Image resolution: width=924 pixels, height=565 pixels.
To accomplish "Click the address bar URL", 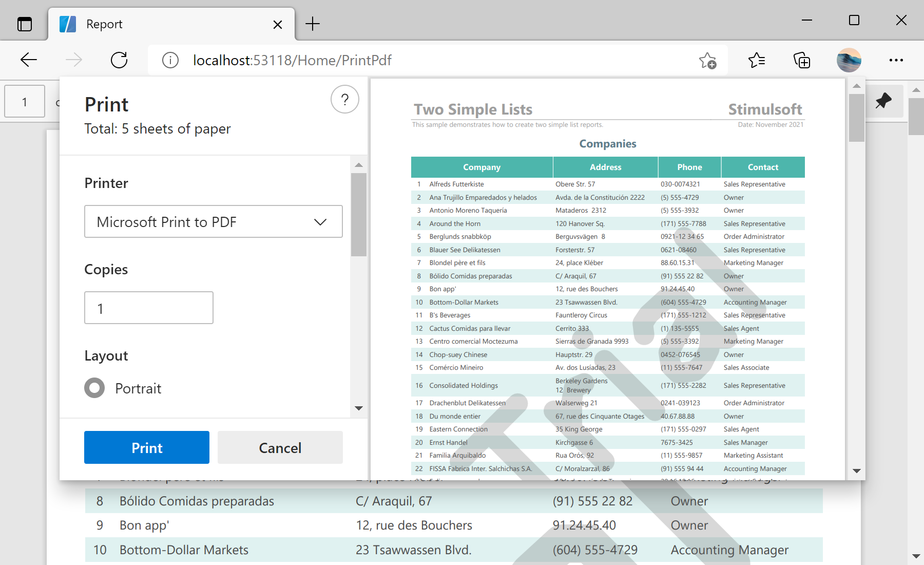I will pos(292,60).
